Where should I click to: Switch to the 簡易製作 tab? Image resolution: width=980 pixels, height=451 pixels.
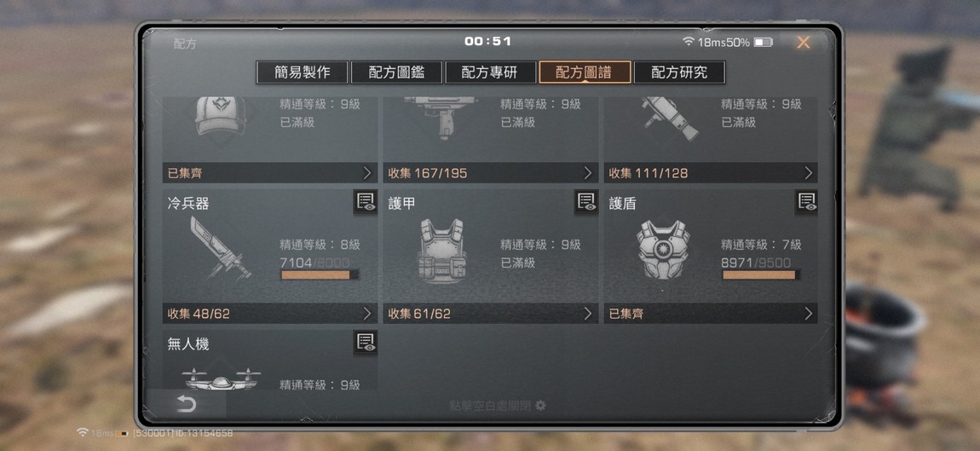pos(303,72)
